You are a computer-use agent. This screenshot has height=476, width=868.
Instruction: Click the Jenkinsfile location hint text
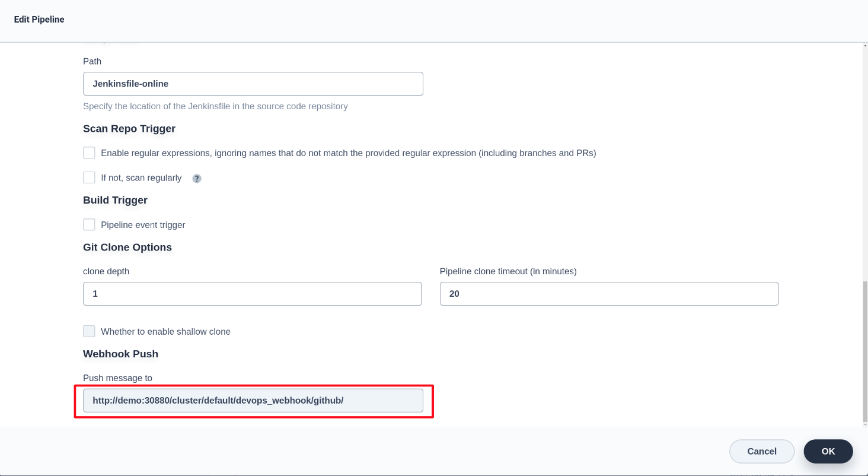[215, 106]
